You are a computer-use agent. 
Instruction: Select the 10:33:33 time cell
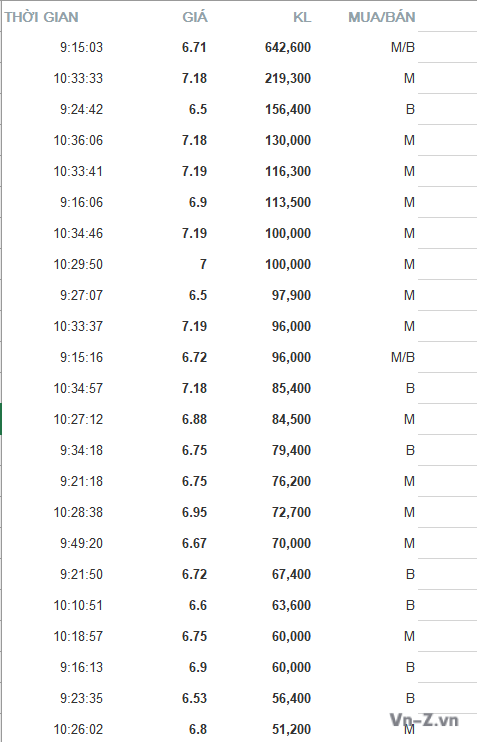(78, 78)
